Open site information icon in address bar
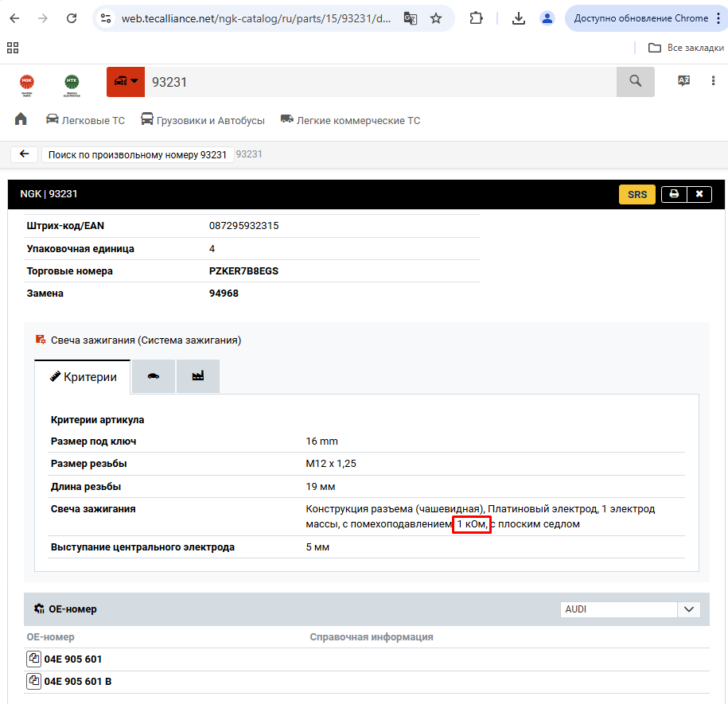The image size is (728, 704). point(106,18)
